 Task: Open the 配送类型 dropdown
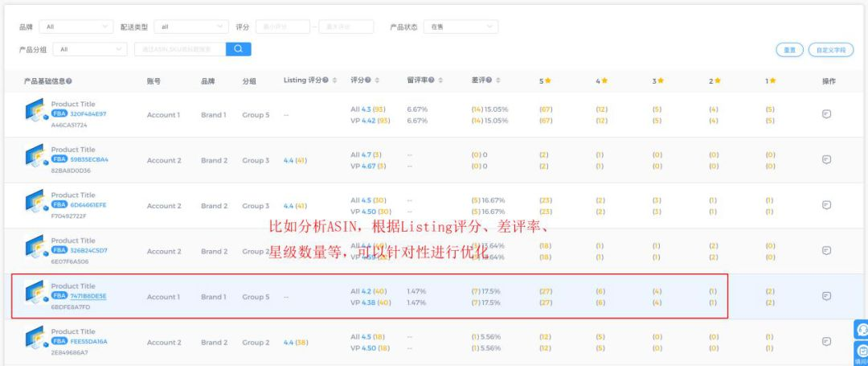tap(190, 27)
